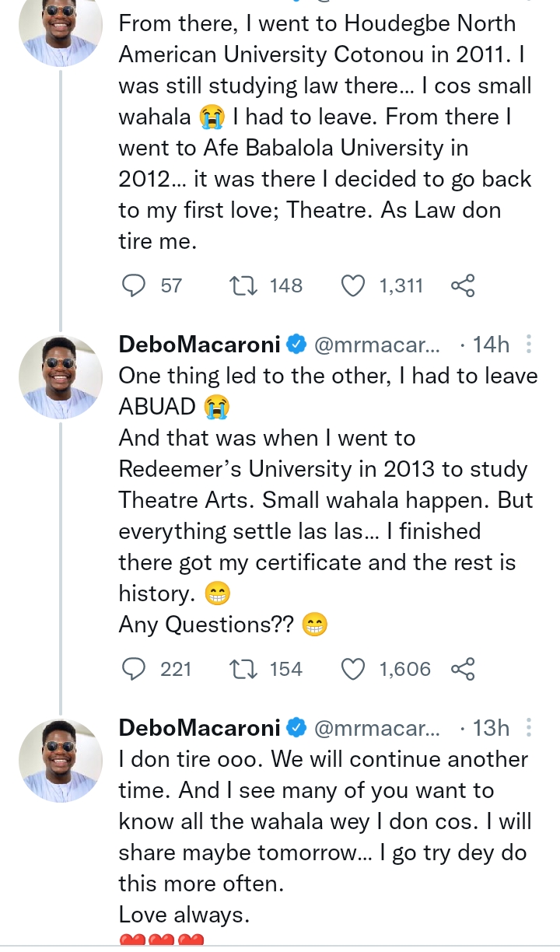Click DeboMacaroni name on the 13h tweet
The image size is (560, 952).
pyautogui.click(x=198, y=727)
